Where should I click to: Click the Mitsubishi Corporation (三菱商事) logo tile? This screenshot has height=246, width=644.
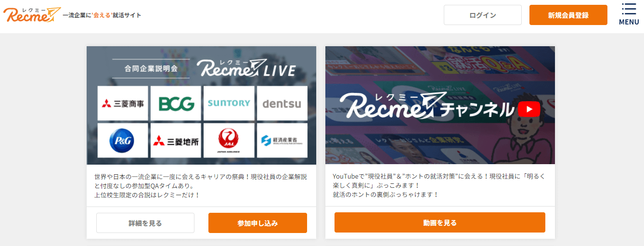point(123,103)
